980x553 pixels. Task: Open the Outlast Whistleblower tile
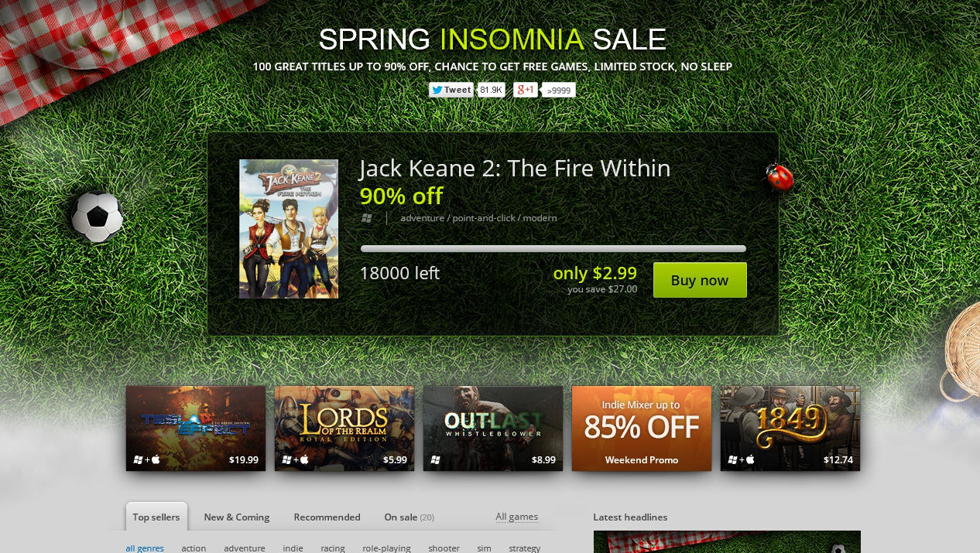click(493, 428)
